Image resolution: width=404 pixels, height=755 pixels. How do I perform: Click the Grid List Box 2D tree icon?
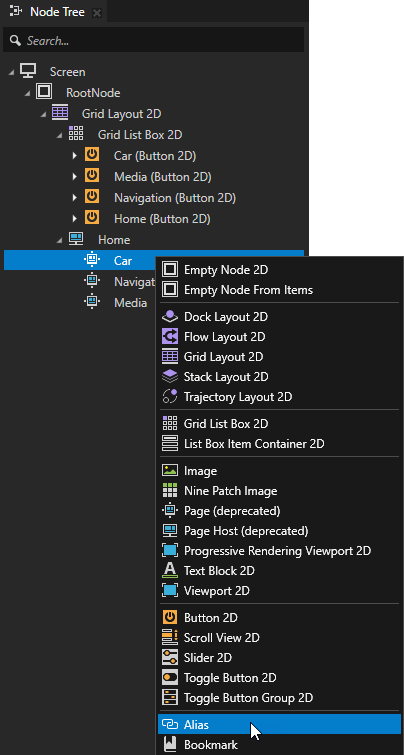pyautogui.click(x=76, y=134)
